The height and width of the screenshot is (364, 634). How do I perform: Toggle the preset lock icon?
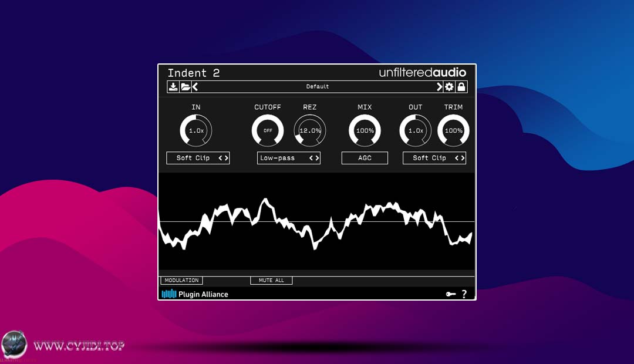pyautogui.click(x=461, y=86)
